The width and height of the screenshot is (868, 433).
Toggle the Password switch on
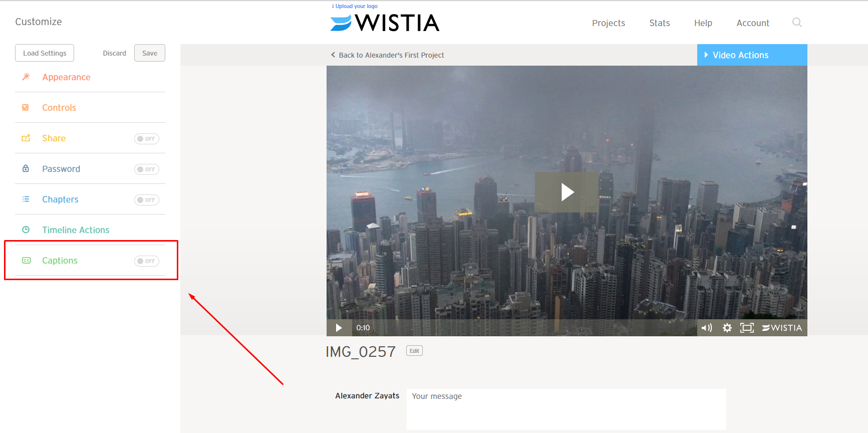point(147,169)
